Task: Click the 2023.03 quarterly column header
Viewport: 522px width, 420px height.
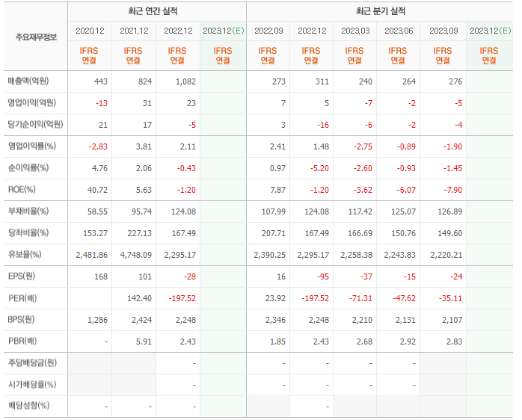Action: pos(355,31)
